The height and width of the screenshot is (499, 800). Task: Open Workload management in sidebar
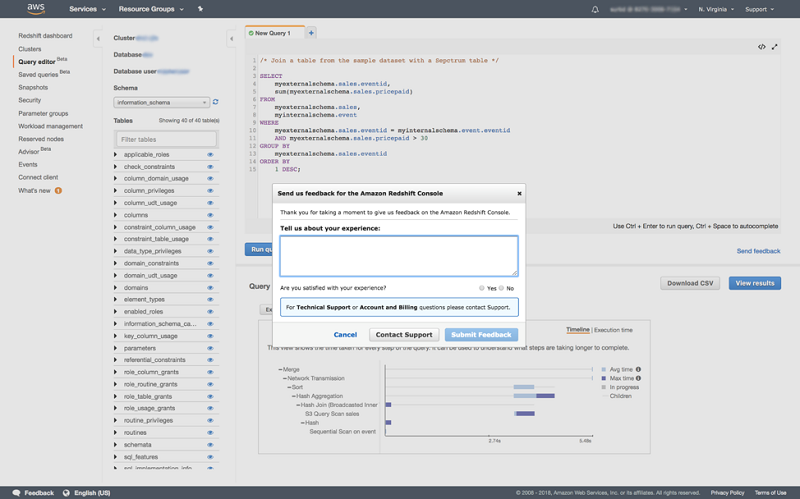[x=51, y=126]
